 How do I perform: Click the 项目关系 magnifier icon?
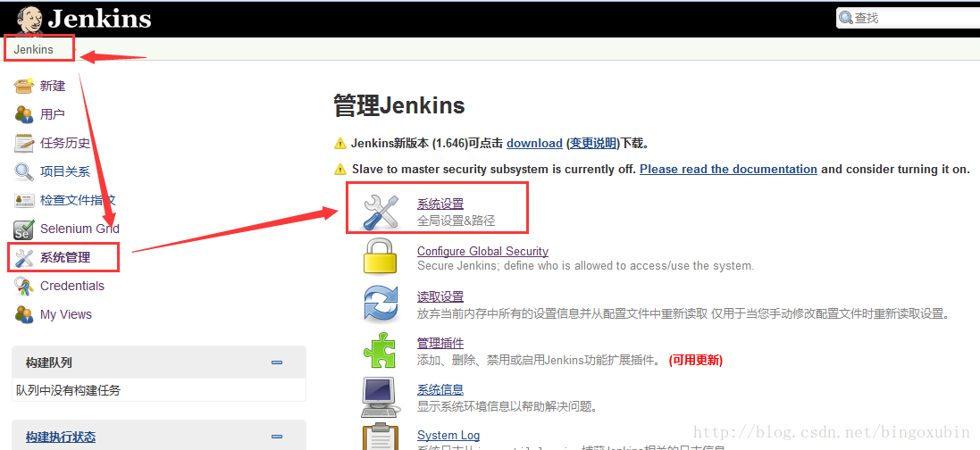click(x=24, y=171)
